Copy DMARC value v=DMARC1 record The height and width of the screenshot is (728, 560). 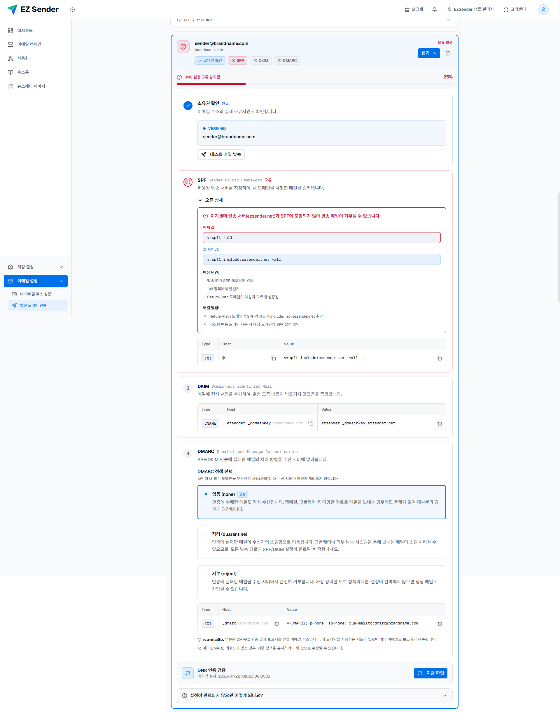[439, 623]
